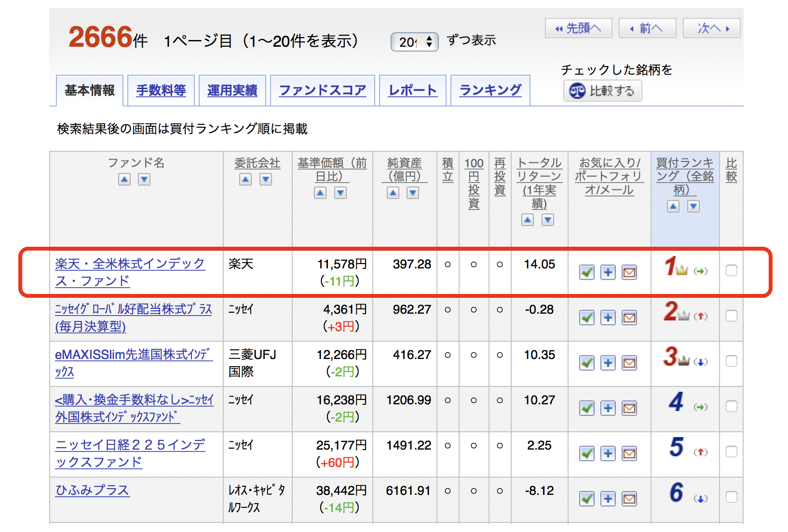Click 積立 column header link
The height and width of the screenshot is (532, 788).
pyautogui.click(x=448, y=170)
